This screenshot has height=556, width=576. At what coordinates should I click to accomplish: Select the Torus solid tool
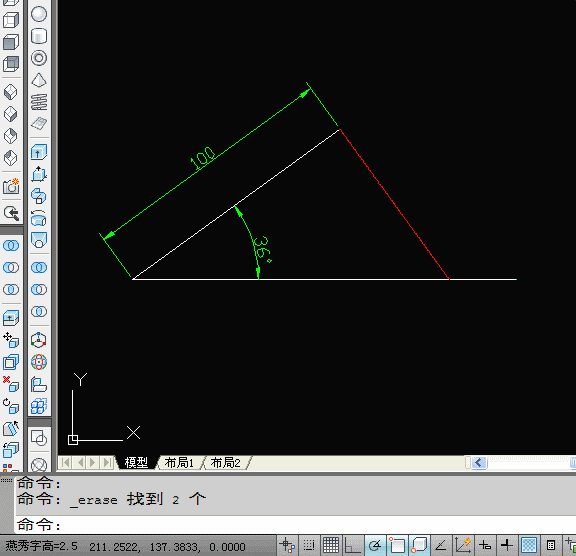coord(39,58)
